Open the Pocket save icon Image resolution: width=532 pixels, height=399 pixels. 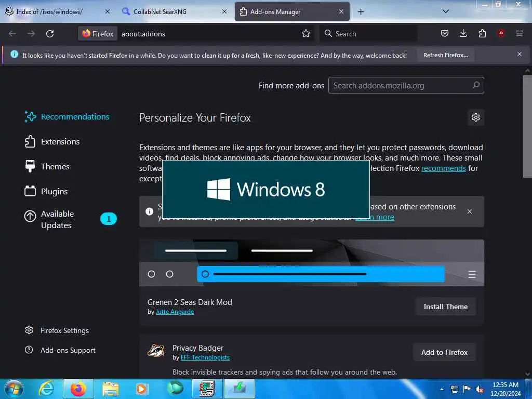[x=445, y=33]
